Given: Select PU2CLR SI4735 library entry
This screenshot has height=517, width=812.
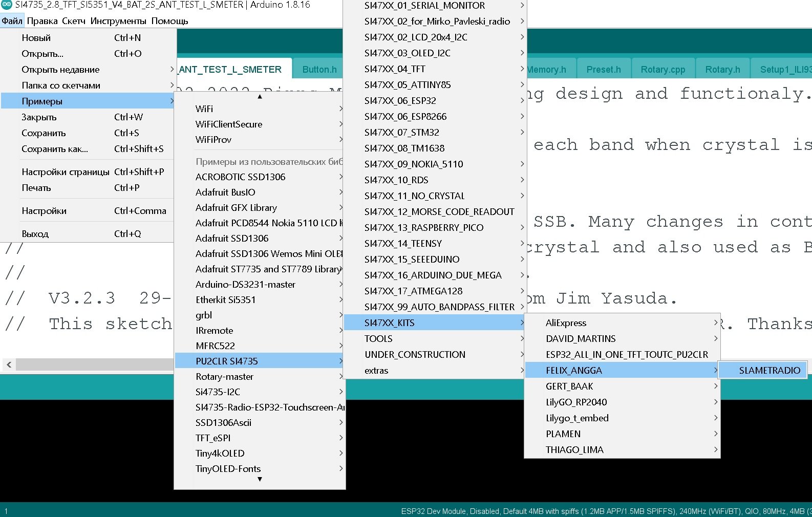Looking at the screenshot, I should coord(260,361).
